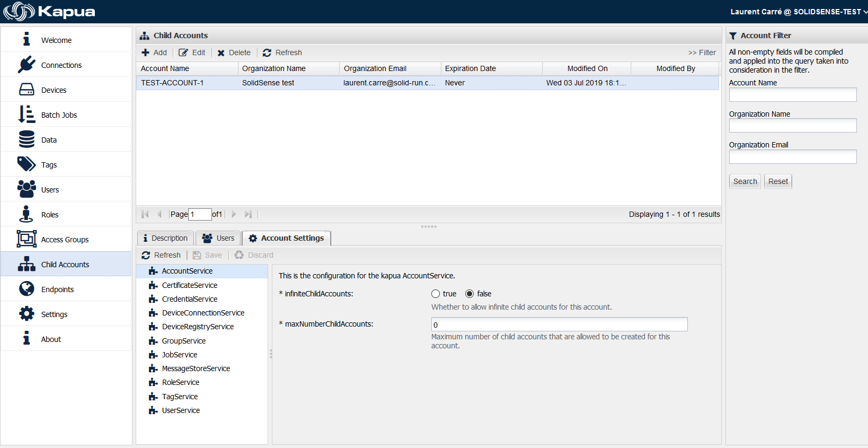Sort by Expiration Date column header
The image size is (868, 448).
point(491,68)
